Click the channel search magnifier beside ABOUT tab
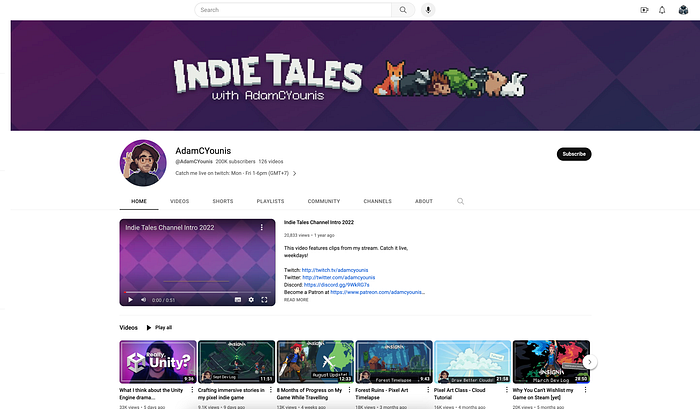 click(460, 201)
